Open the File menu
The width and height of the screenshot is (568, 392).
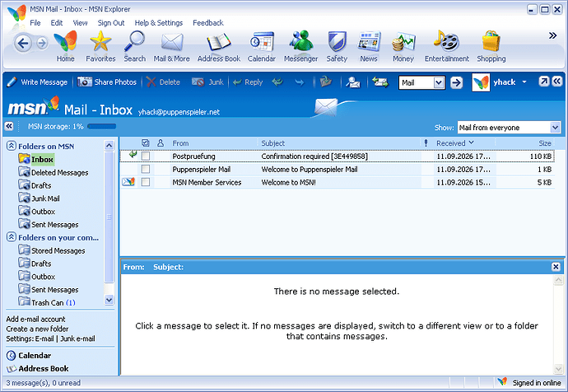pos(35,23)
